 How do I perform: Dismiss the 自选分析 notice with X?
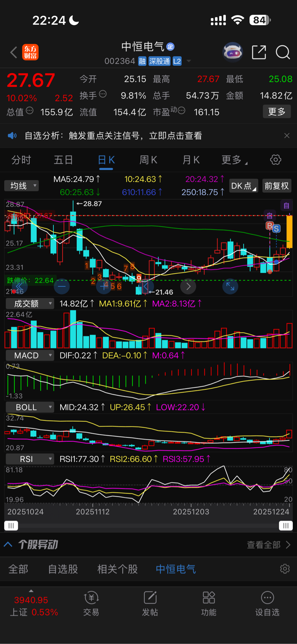pos(287,136)
